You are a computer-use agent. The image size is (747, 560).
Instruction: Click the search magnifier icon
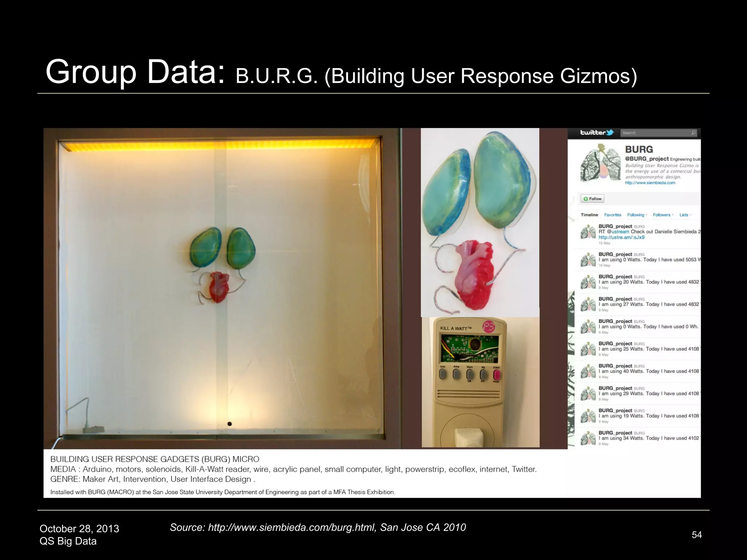(x=693, y=133)
